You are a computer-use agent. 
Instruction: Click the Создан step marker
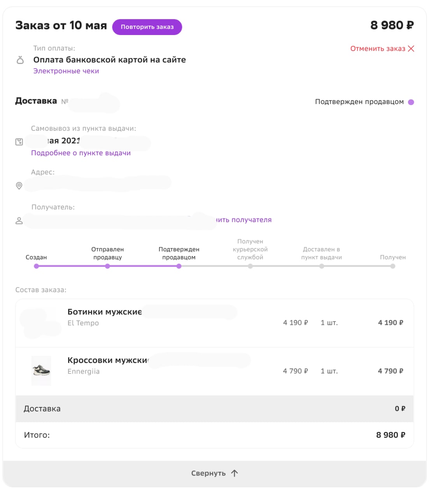click(36, 266)
